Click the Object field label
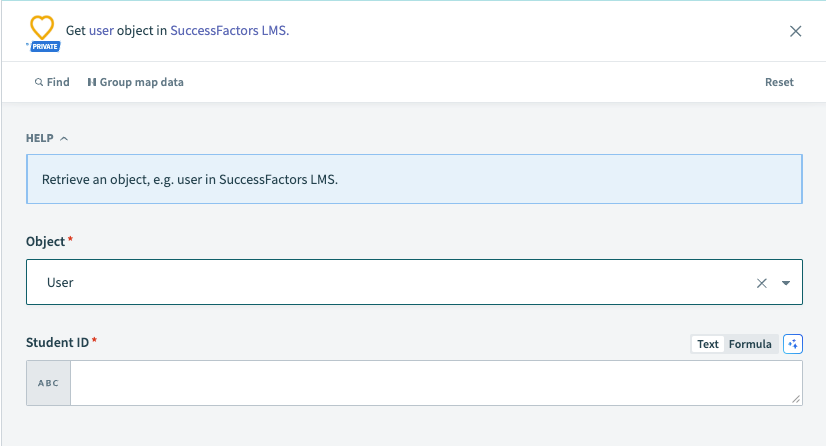826x446 pixels. pyautogui.click(x=45, y=241)
